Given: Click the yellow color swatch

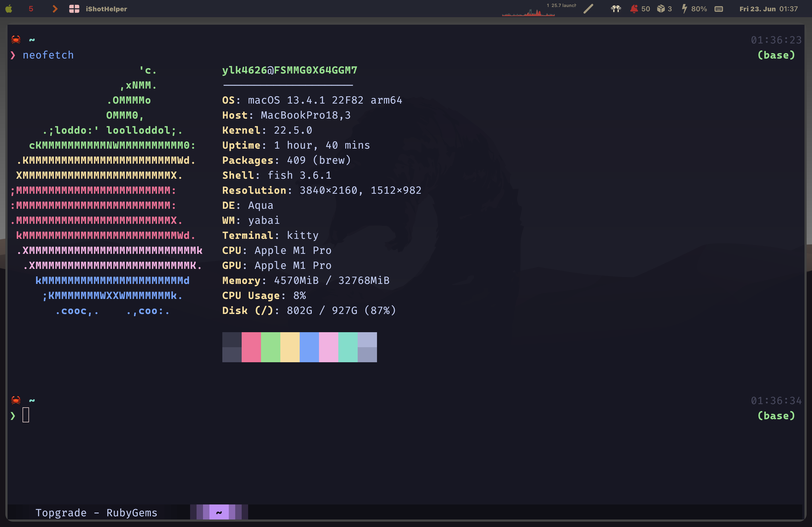Looking at the screenshot, I should tap(290, 347).
